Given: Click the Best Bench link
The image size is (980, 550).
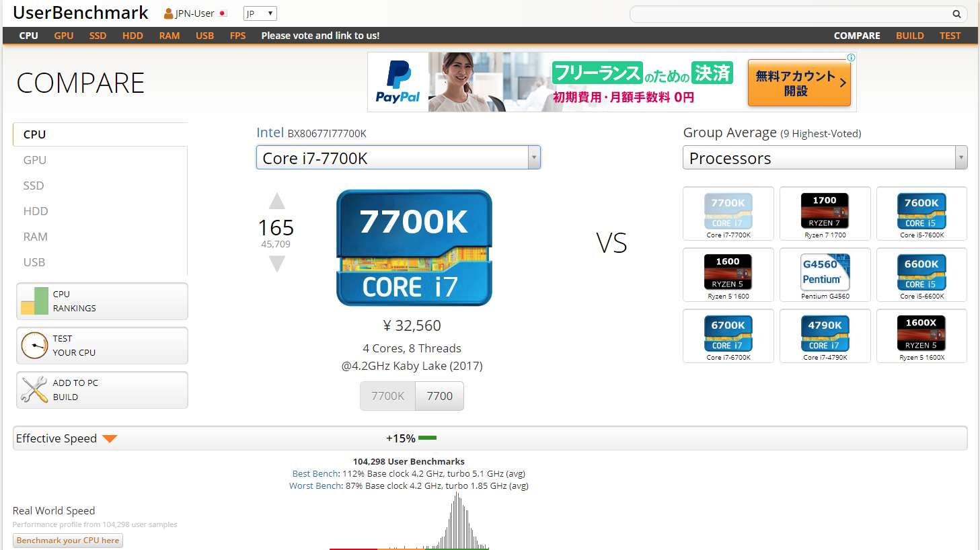Looking at the screenshot, I should 315,474.
